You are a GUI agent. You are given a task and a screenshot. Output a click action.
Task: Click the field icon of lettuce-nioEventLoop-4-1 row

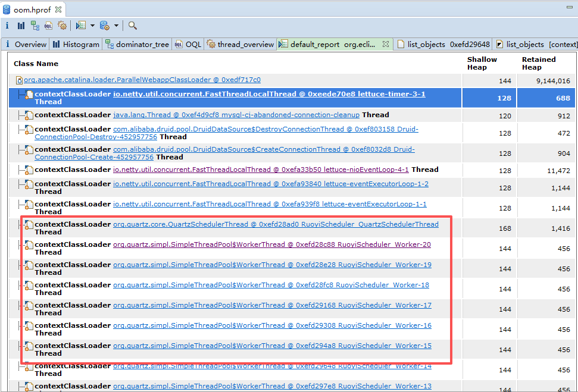[x=29, y=171]
